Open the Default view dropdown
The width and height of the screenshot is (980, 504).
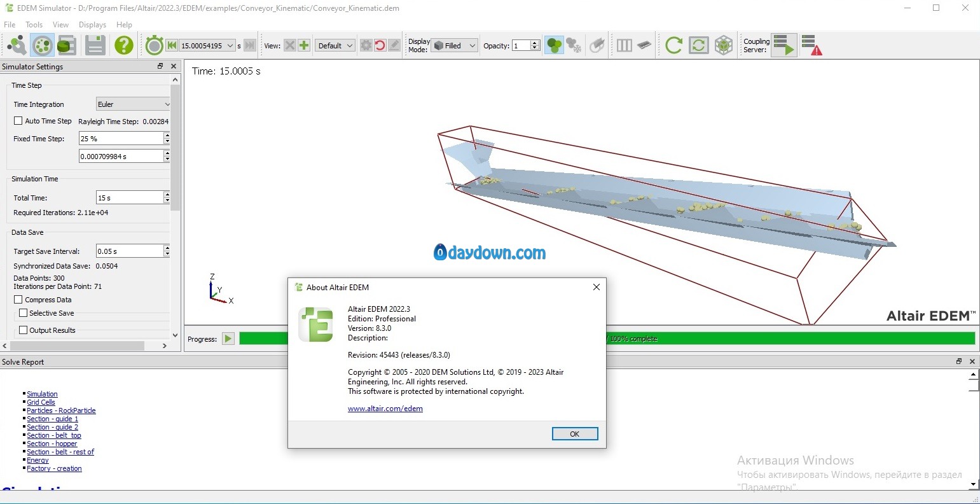click(335, 45)
